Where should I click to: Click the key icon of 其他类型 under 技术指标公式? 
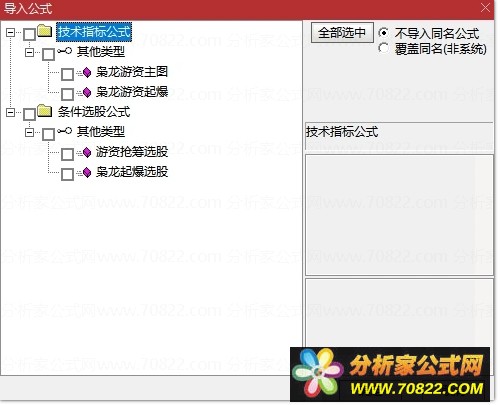click(64, 51)
